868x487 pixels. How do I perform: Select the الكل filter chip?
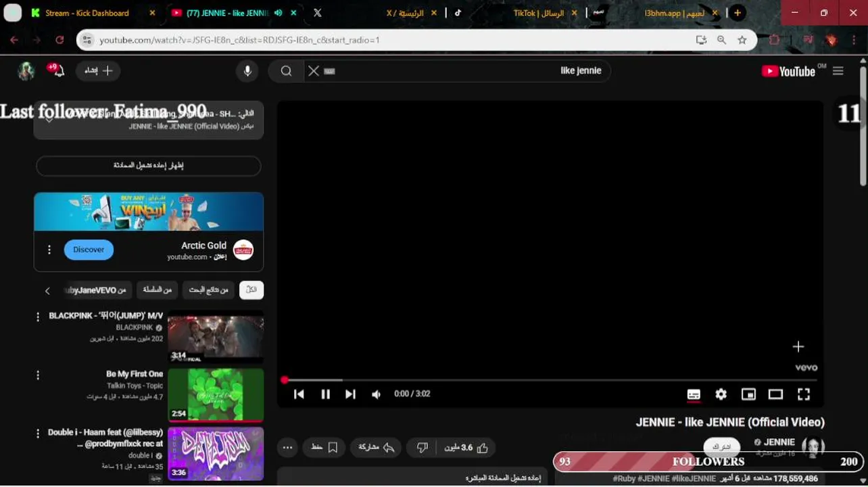[x=251, y=290]
